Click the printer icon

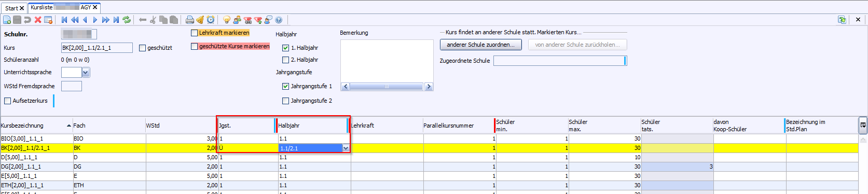pos(189,20)
